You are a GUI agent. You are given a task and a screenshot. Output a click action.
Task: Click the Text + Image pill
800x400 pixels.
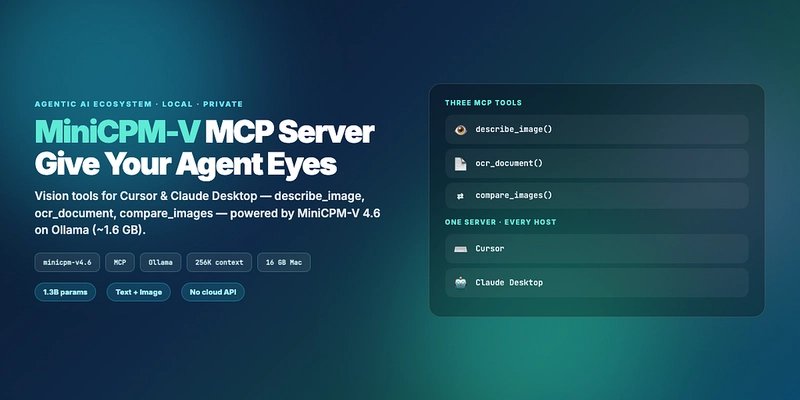[138, 292]
